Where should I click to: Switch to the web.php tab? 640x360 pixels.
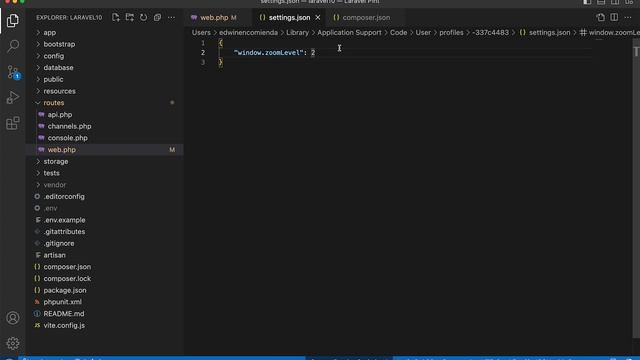coord(215,18)
